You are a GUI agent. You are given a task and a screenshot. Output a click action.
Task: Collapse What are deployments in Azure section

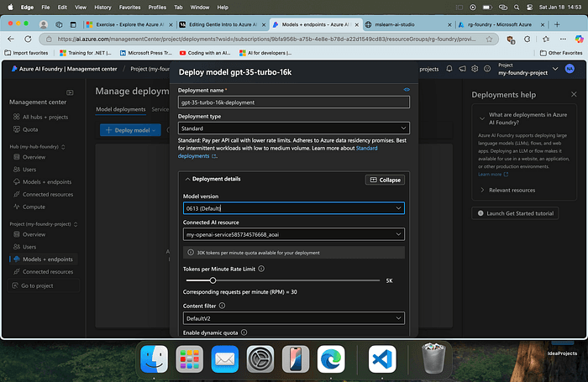pyautogui.click(x=482, y=118)
